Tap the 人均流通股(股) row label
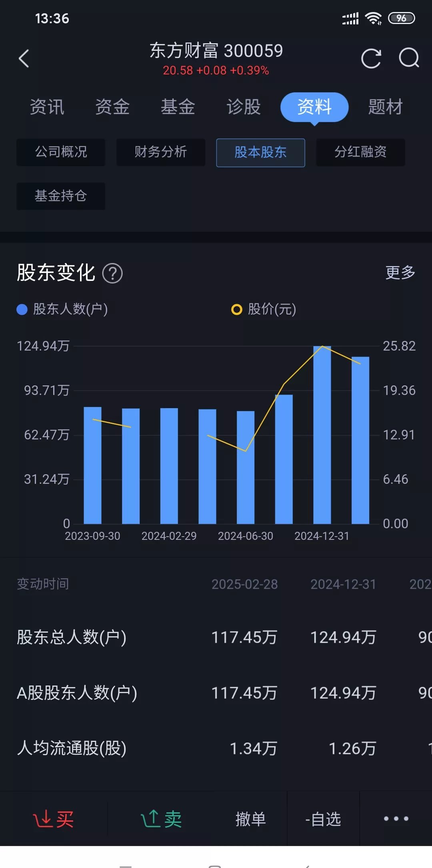 (x=72, y=748)
